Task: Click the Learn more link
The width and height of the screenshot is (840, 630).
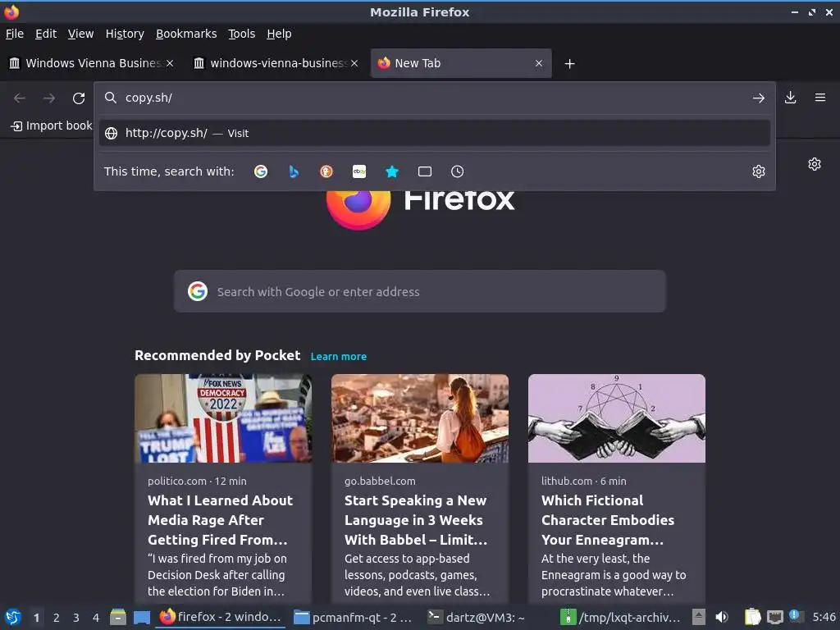Action: click(339, 357)
